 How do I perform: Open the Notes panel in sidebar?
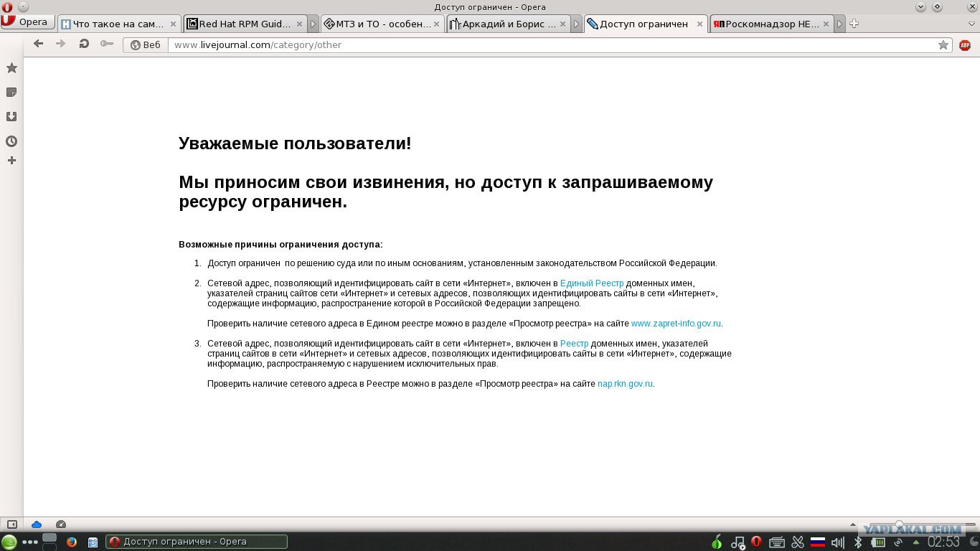[x=11, y=93]
